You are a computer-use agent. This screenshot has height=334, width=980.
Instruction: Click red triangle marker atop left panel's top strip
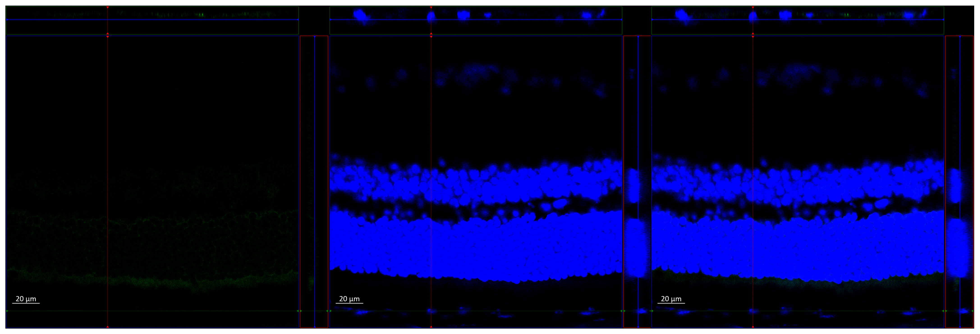click(108, 8)
